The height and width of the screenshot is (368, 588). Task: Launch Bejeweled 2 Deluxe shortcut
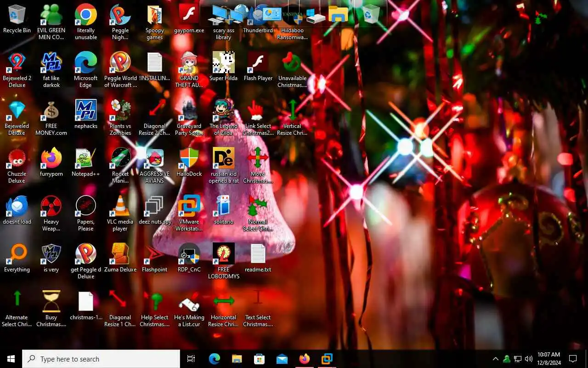click(17, 70)
